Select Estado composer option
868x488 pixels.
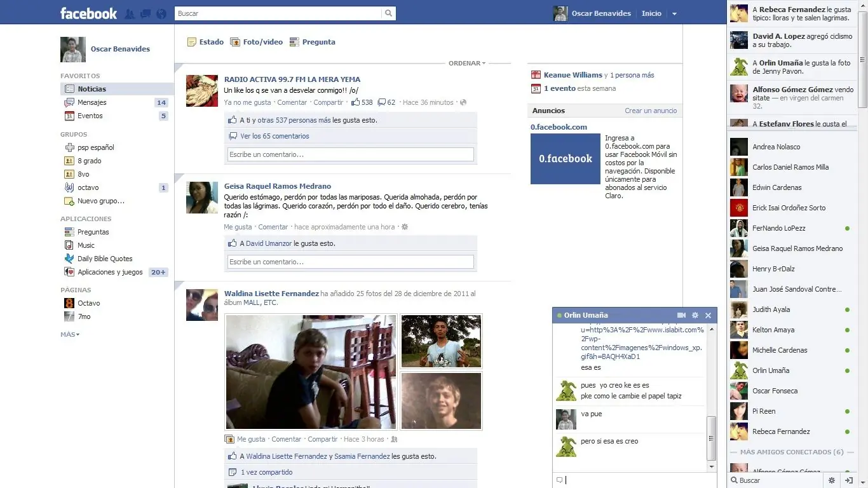205,42
